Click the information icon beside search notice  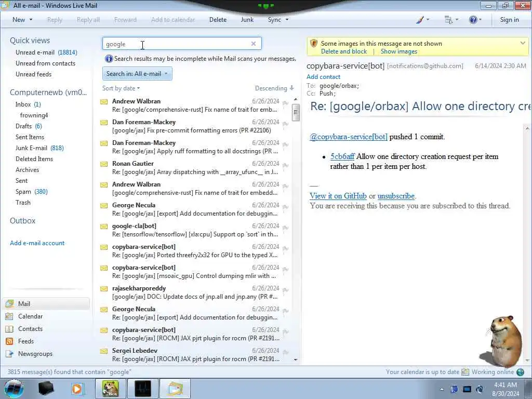109,59
